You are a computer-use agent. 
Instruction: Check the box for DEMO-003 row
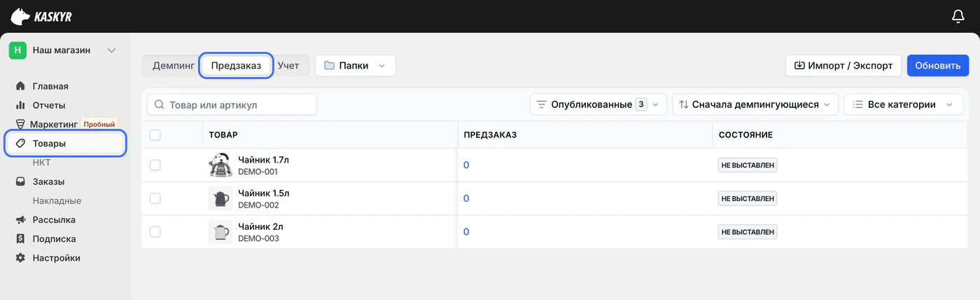pyautogui.click(x=155, y=232)
